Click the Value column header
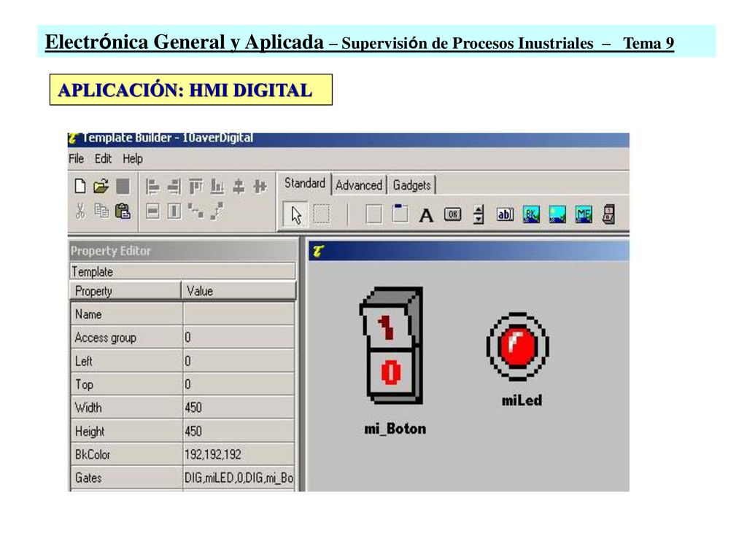The image size is (747, 560). coord(239,290)
